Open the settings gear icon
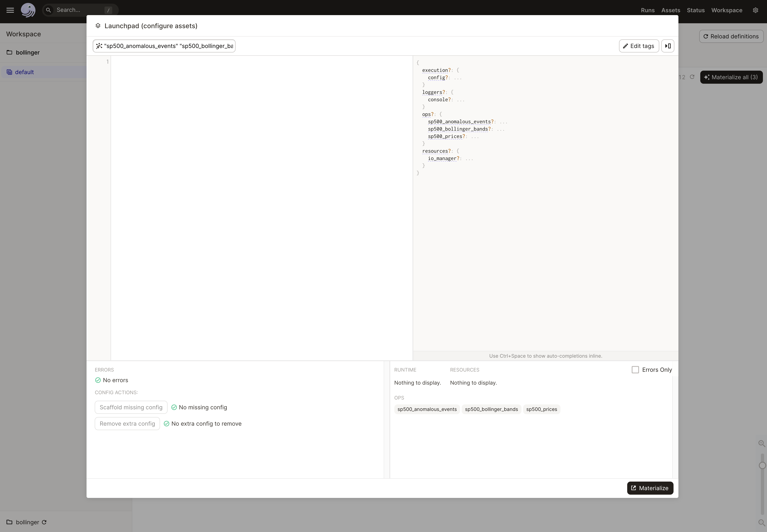 point(756,10)
